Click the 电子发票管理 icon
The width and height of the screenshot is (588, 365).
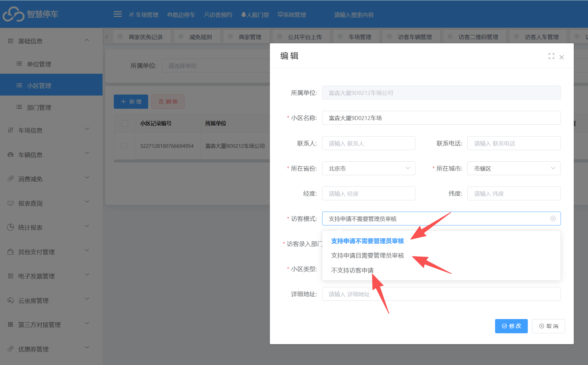coord(11,276)
